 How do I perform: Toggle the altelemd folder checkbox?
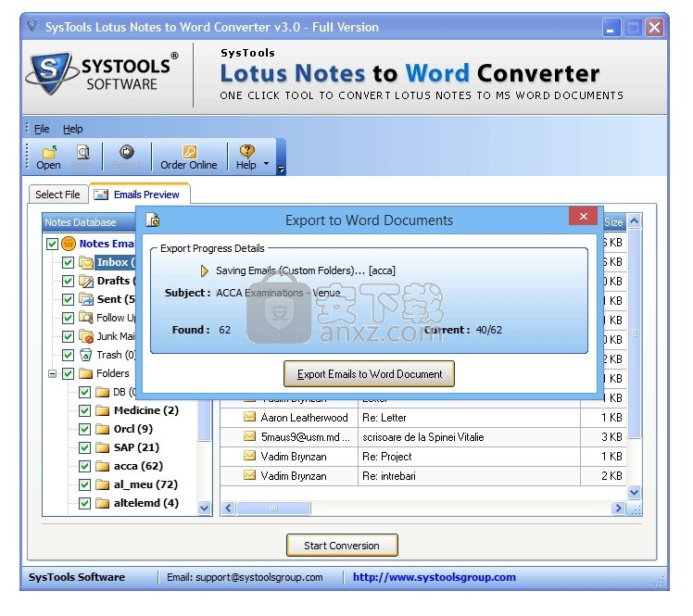pos(84,503)
